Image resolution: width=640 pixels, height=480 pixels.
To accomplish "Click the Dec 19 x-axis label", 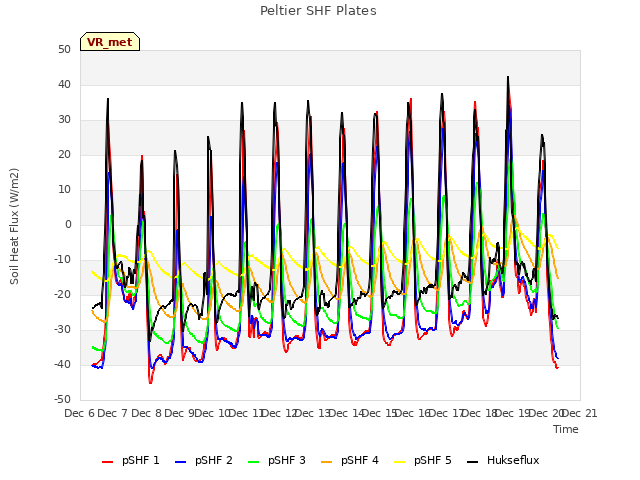I will tap(513, 413).
